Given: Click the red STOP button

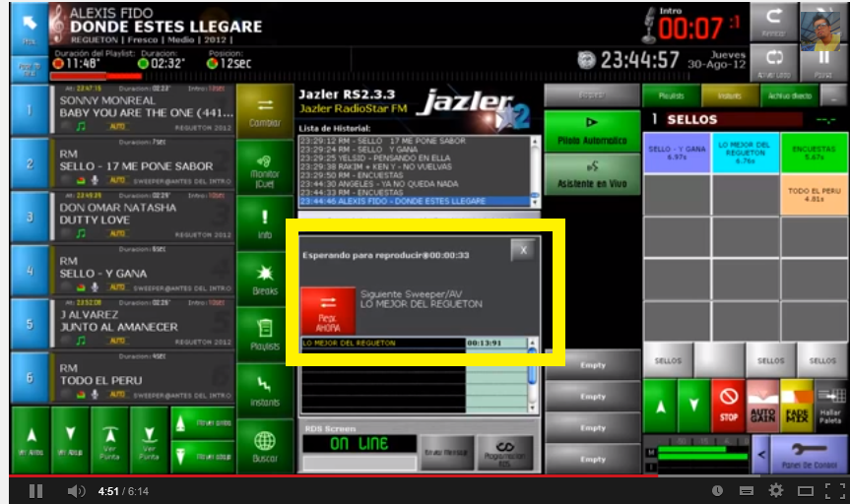Looking at the screenshot, I should click(728, 406).
